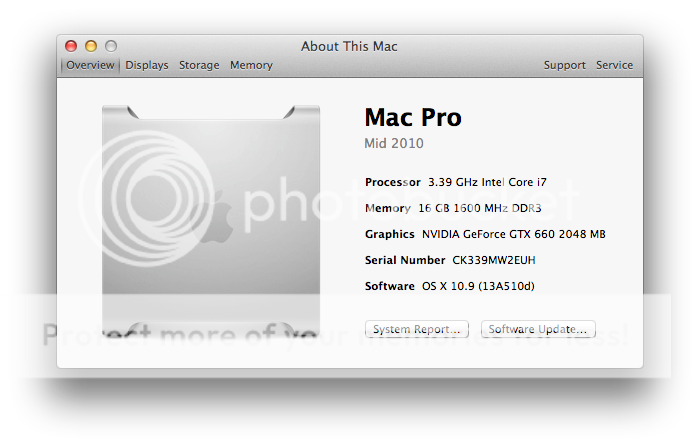Open the Service section
Screen dimensions: 700x447
(x=614, y=65)
